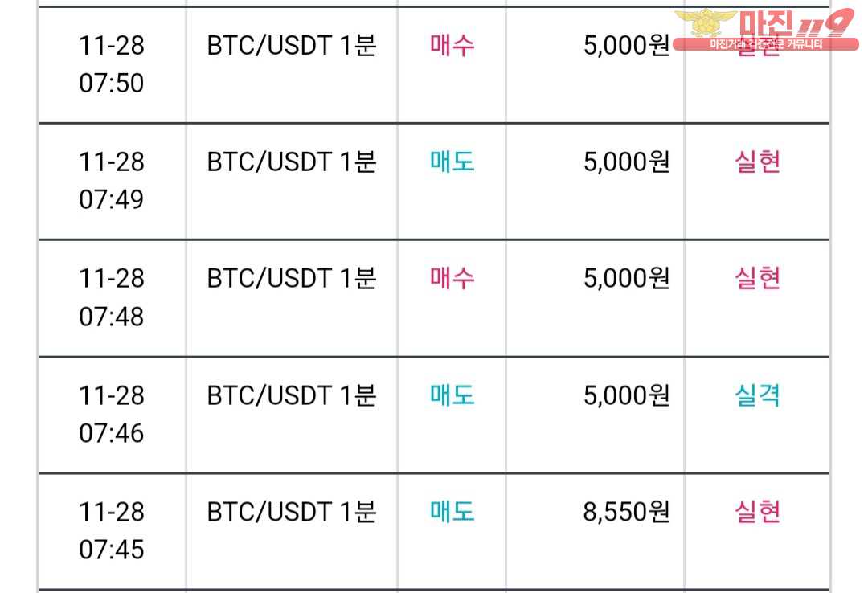Select the 11-28 07:49 date cell

tap(112, 181)
